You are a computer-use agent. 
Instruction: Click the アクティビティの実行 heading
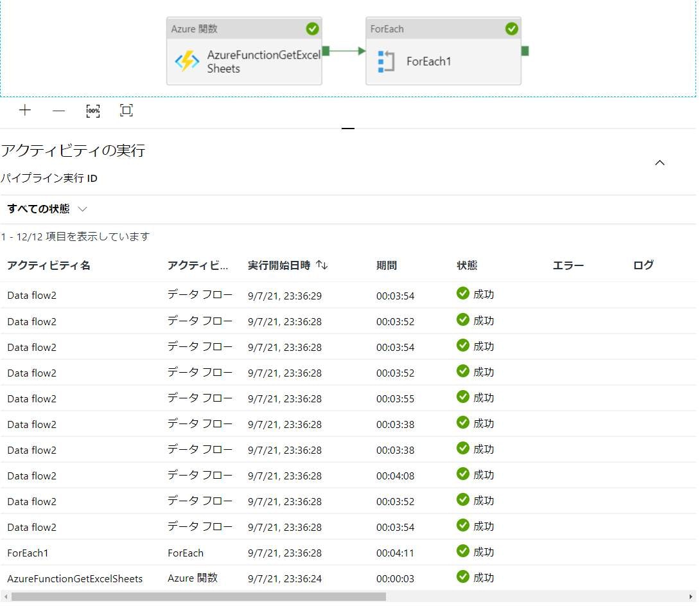[x=73, y=150]
